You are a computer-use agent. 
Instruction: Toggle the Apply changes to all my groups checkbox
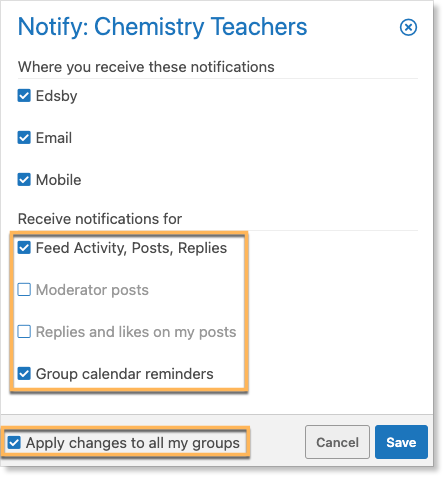point(14,443)
